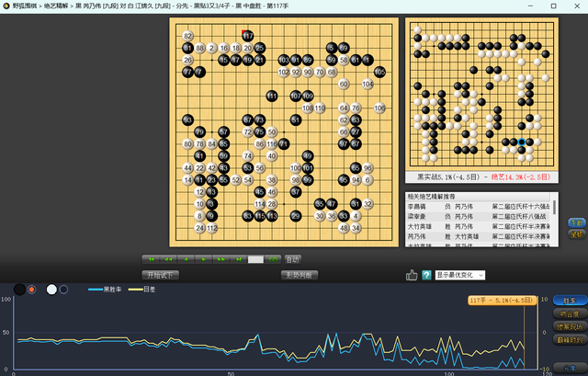This screenshot has height=376, width=588.
Task: Jump to the first move of the game
Action: (152, 259)
